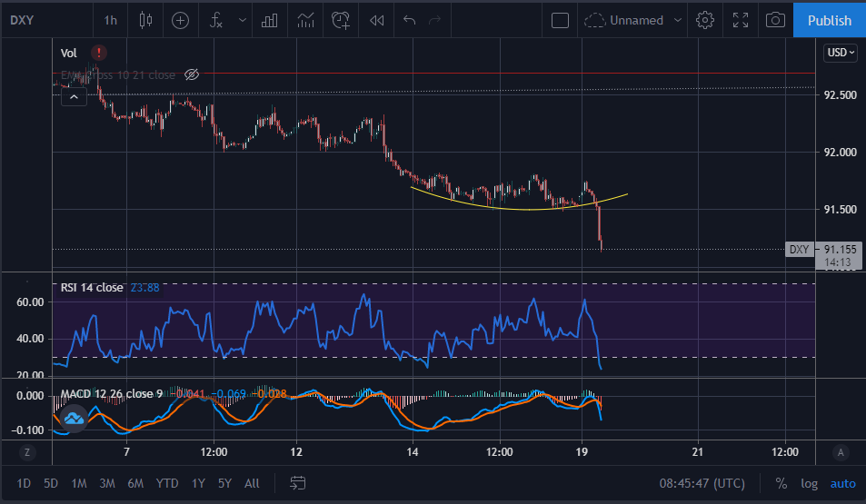Click the DXY price label 91.155
The width and height of the screenshot is (866, 504).
pos(840,250)
